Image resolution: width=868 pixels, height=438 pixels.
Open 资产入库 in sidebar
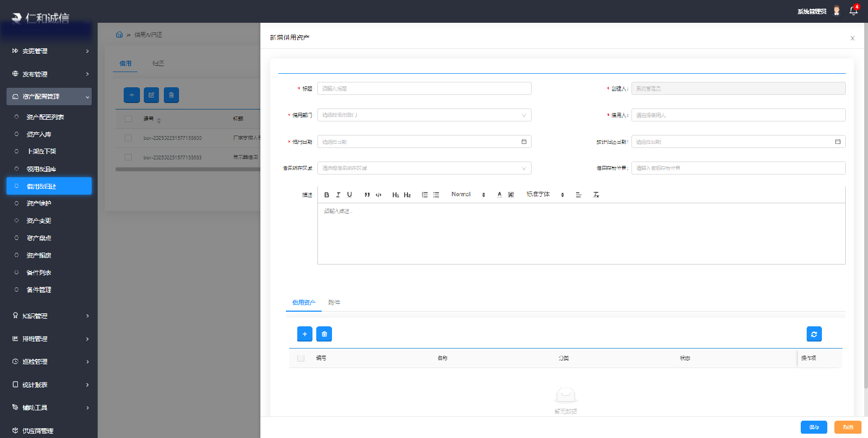coord(39,134)
